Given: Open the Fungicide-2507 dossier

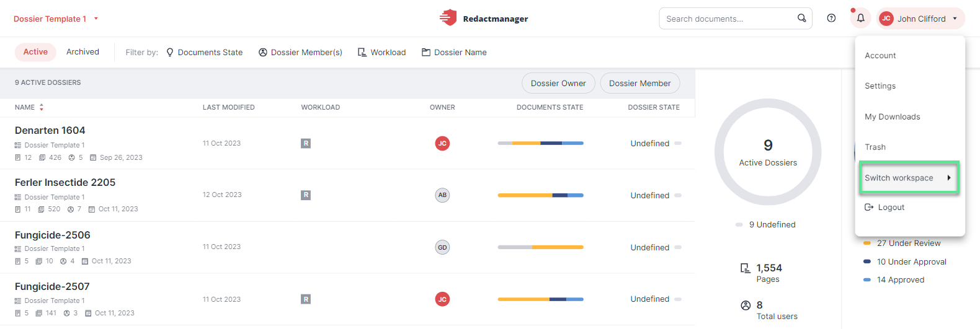Looking at the screenshot, I should coord(52,287).
